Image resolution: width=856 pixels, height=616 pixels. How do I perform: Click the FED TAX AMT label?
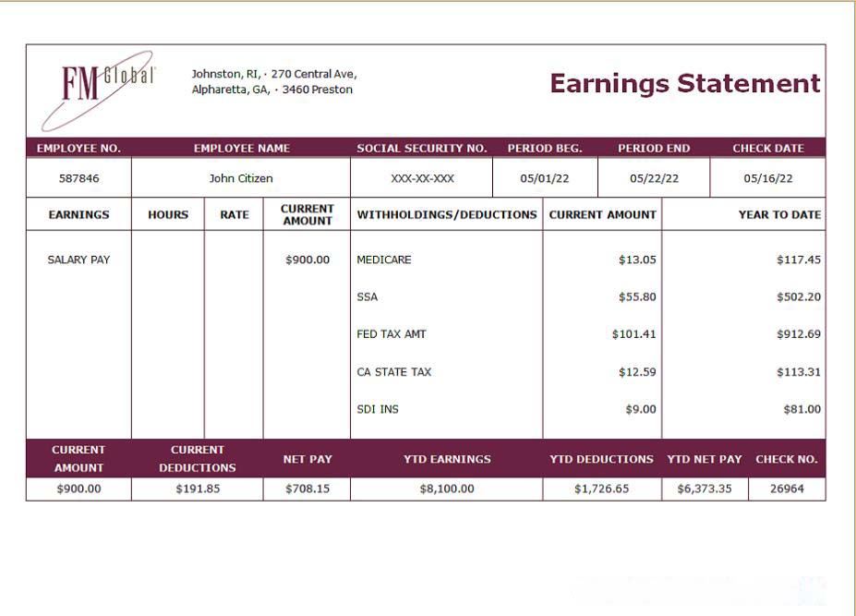[392, 334]
